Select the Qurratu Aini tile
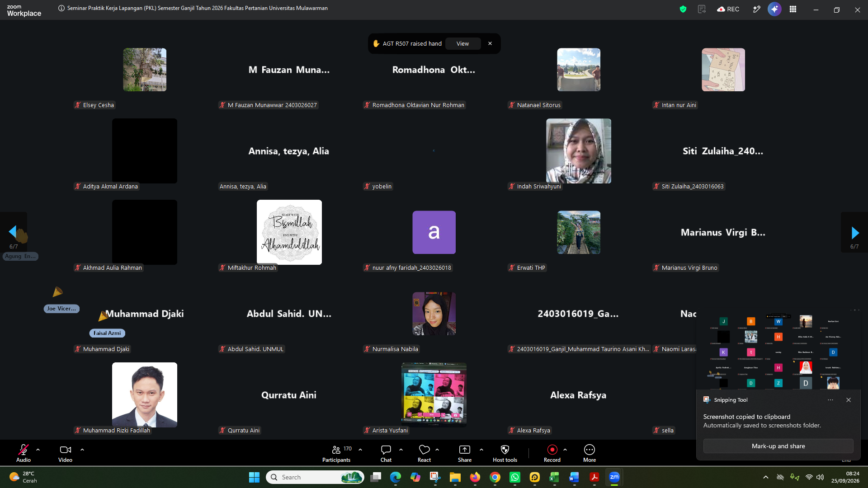 (x=289, y=395)
